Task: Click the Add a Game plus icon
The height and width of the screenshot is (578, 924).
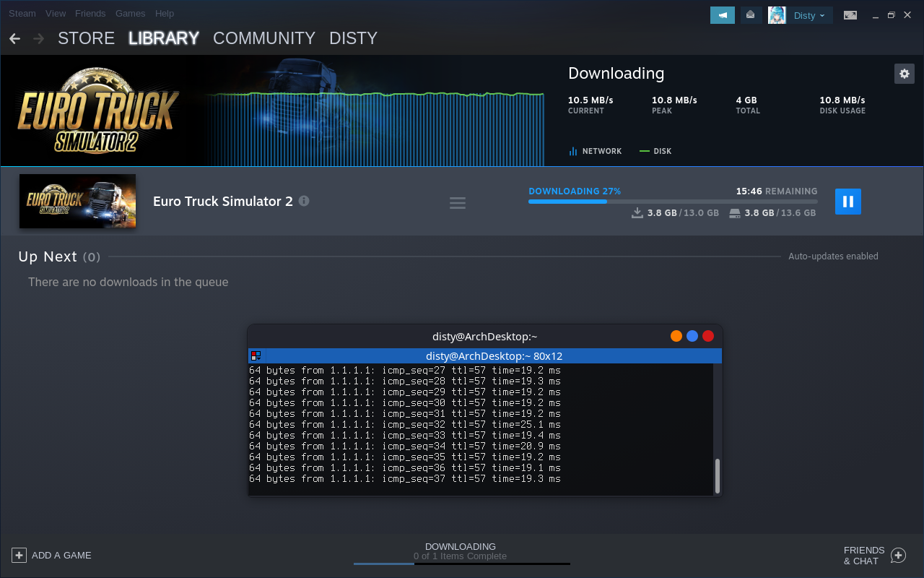Action: click(19, 555)
